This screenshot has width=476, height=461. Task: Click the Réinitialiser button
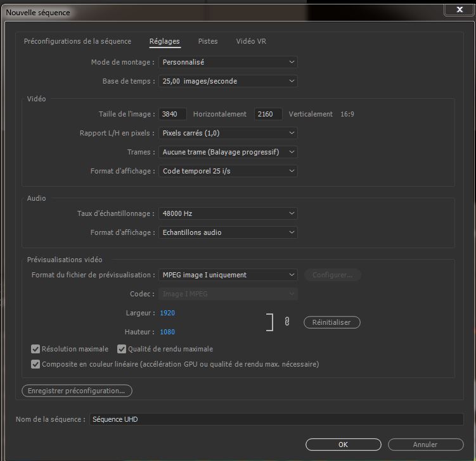pos(331,322)
